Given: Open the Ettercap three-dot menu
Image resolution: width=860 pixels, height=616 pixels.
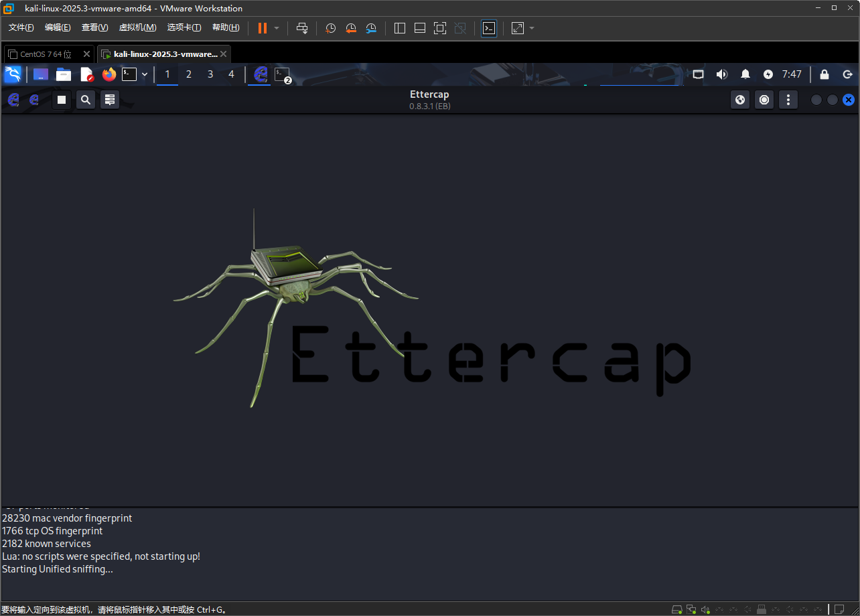Looking at the screenshot, I should coord(788,100).
